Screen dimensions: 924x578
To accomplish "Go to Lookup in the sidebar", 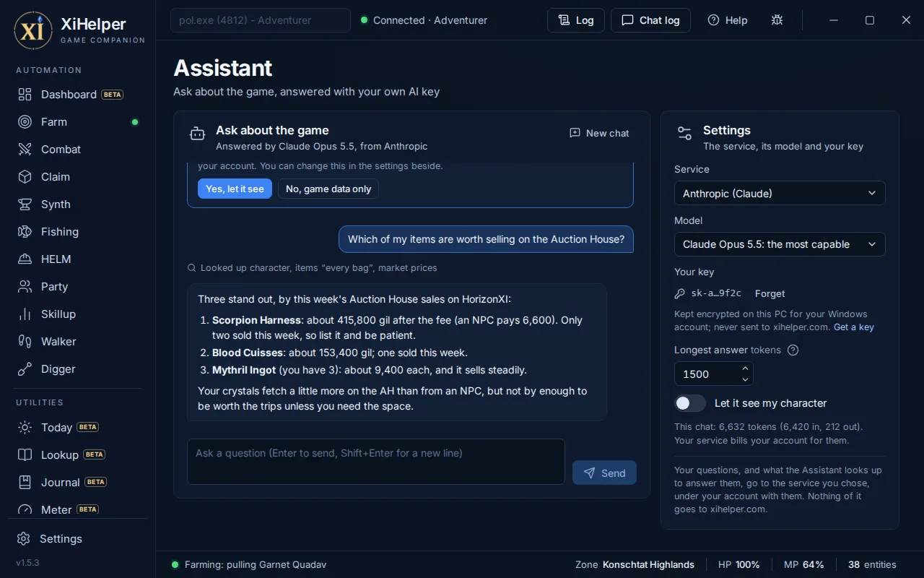I will 77,455.
